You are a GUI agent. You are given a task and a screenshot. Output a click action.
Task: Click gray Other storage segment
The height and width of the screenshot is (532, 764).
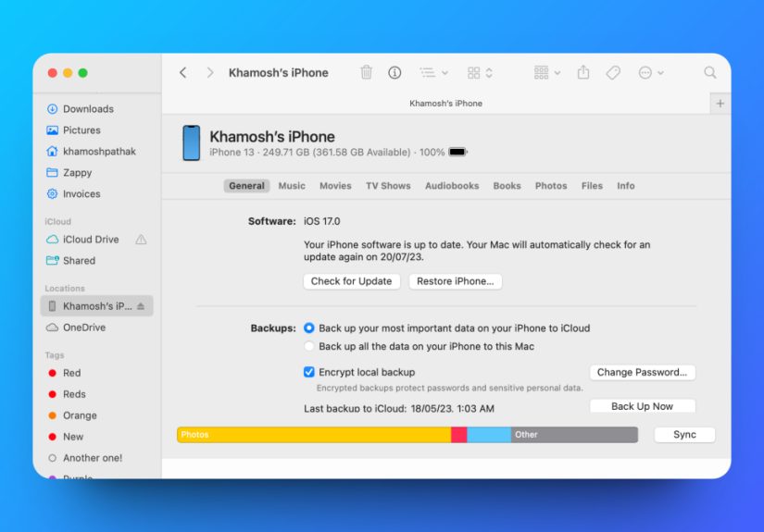574,435
